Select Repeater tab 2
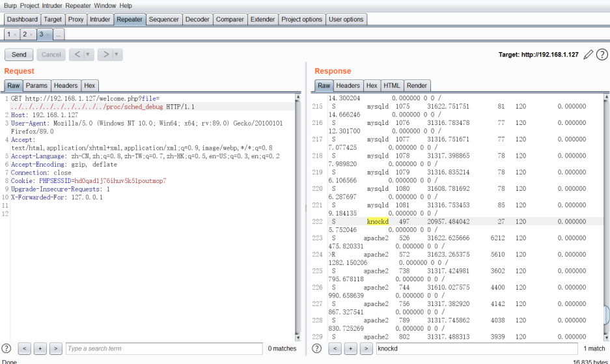Image resolution: width=610 pixels, height=364 pixels. click(x=25, y=35)
